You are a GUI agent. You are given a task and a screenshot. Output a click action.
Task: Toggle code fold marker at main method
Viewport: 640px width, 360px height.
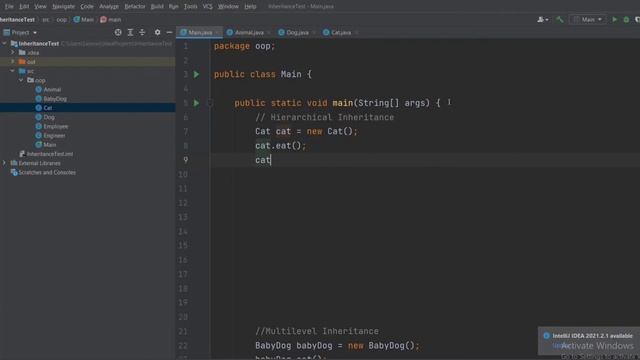pyautogui.click(x=210, y=103)
